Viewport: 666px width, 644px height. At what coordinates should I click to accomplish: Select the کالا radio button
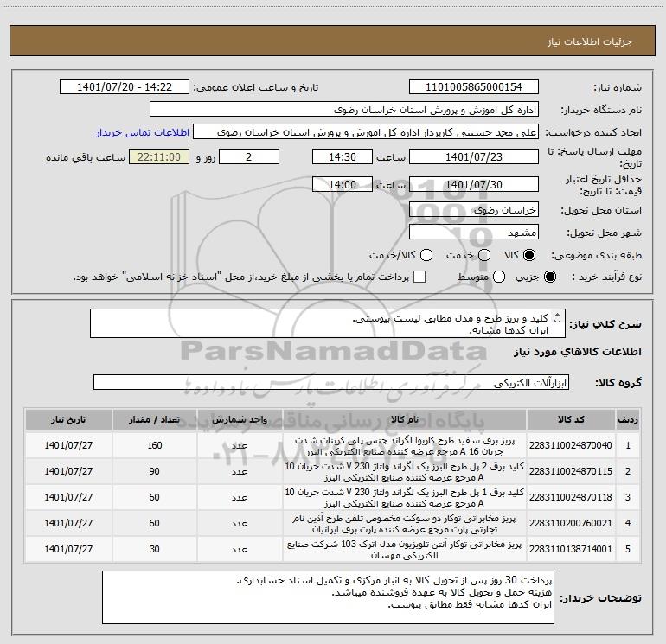[529, 255]
